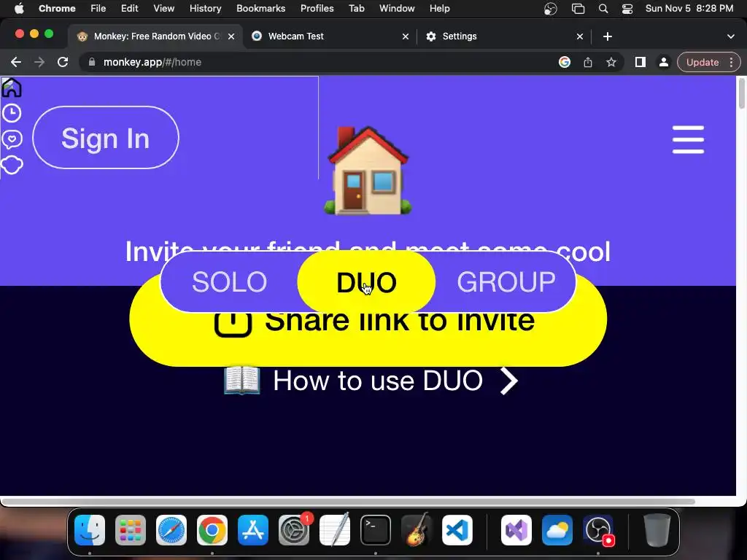Click the date and time in menu bar
The image size is (747, 560).
[x=689, y=9]
